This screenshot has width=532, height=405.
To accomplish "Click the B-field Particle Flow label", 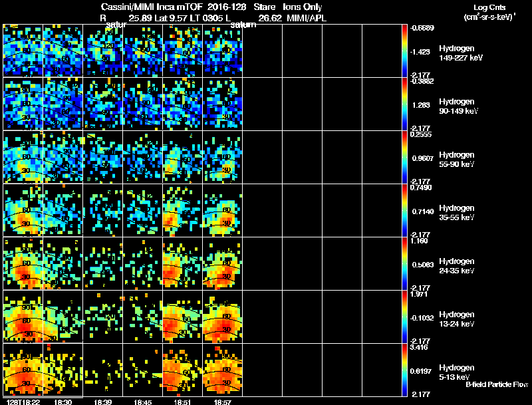I will click(x=497, y=384).
